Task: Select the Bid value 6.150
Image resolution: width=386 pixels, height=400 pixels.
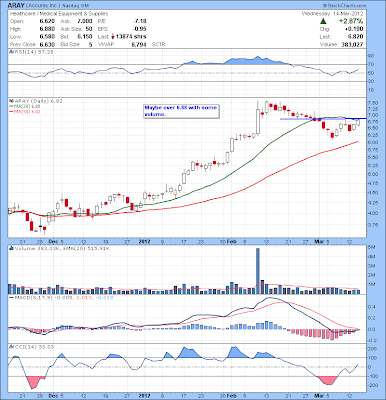Action: point(84,37)
